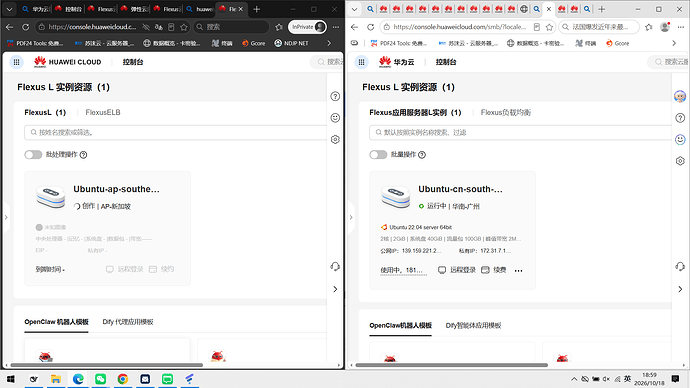Show more bookmarks in left browser
690x388 pixels.
329,44
